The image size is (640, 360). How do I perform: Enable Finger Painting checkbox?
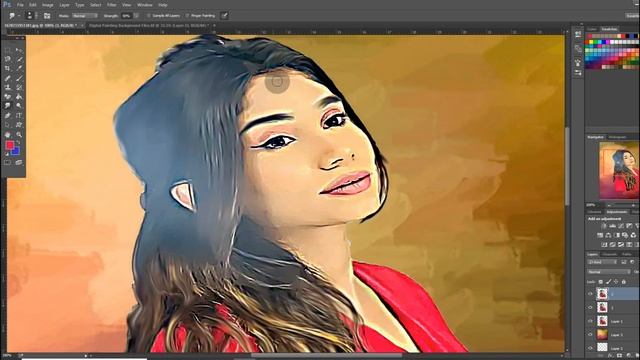tap(187, 16)
